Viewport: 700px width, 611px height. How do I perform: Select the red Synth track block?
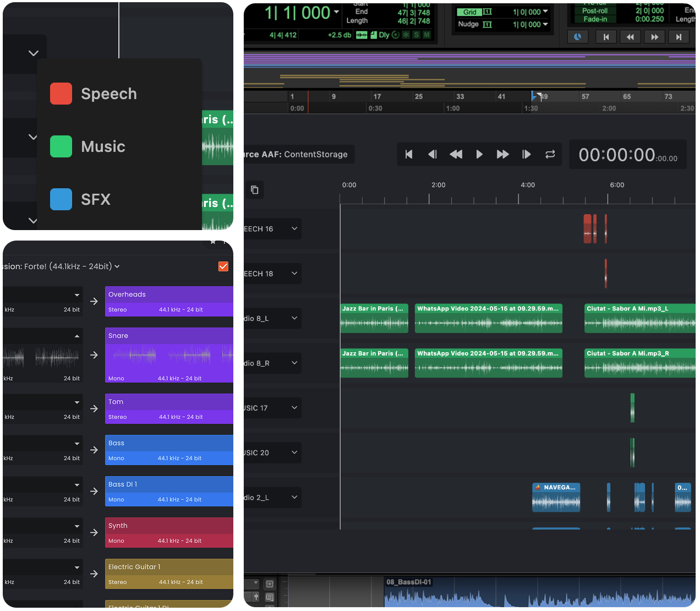[x=169, y=532]
